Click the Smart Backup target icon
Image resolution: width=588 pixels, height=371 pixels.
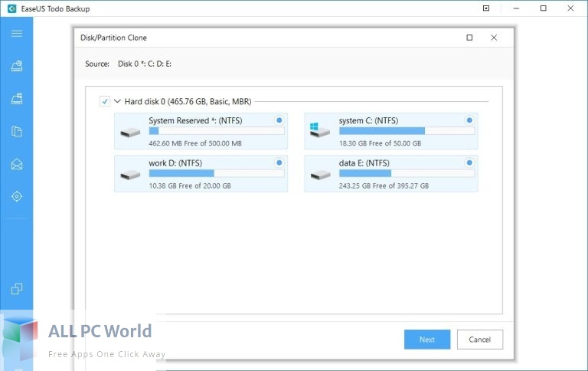(17, 196)
